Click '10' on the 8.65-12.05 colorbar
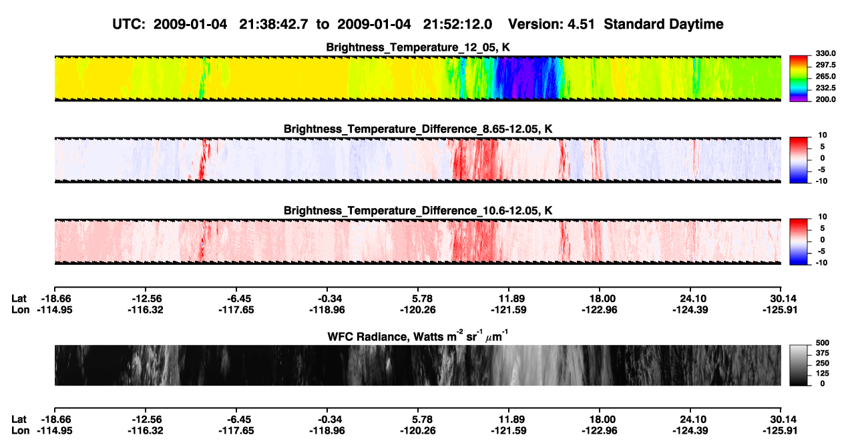Screen dimensions: 868x445 pyautogui.click(x=823, y=135)
